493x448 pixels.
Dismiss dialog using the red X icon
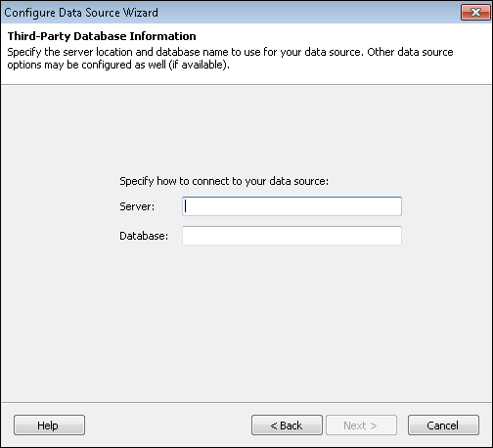(x=475, y=13)
